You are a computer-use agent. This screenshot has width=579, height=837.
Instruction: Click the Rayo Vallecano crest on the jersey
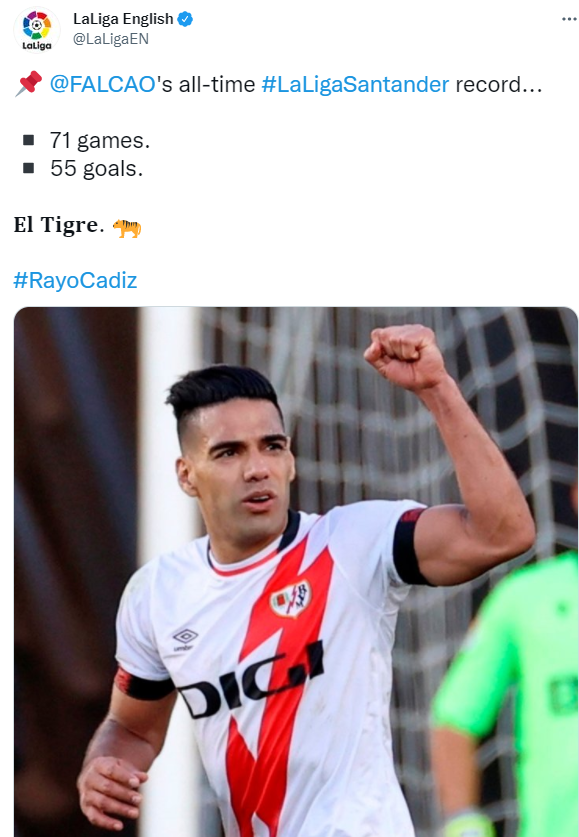291,598
